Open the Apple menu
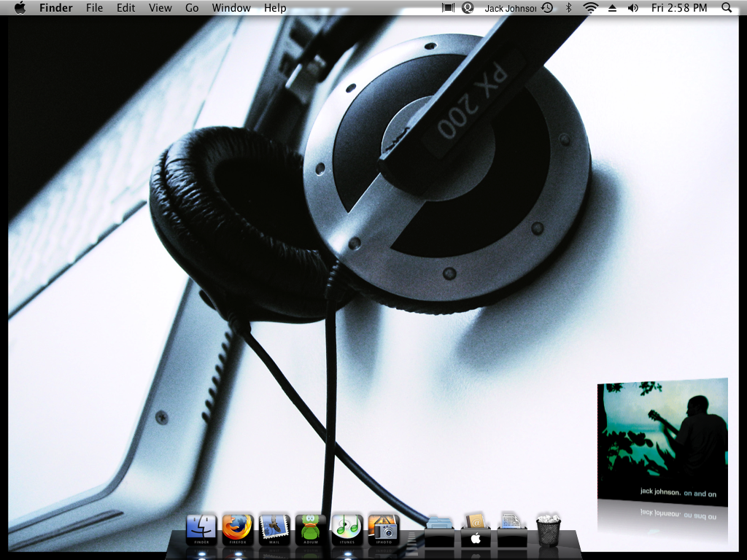The width and height of the screenshot is (747, 560). click(20, 7)
